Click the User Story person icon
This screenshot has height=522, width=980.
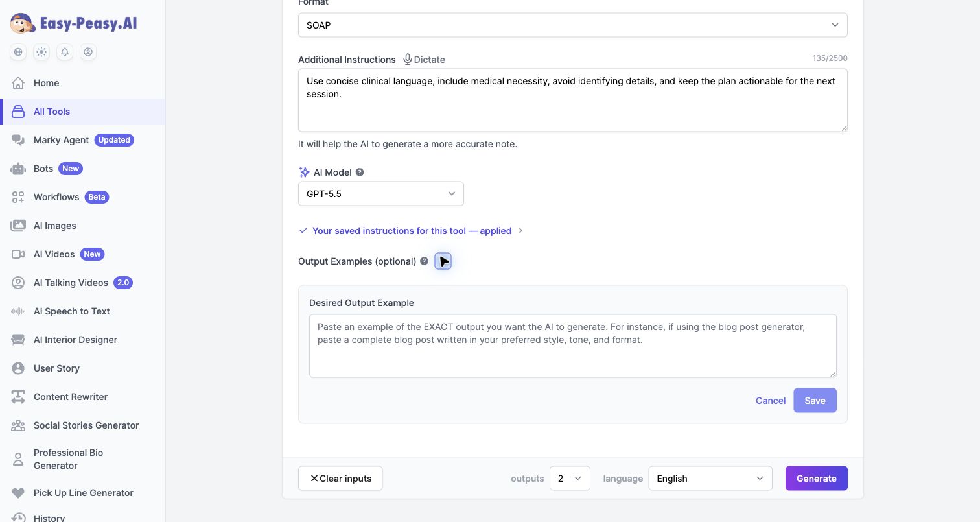18,368
